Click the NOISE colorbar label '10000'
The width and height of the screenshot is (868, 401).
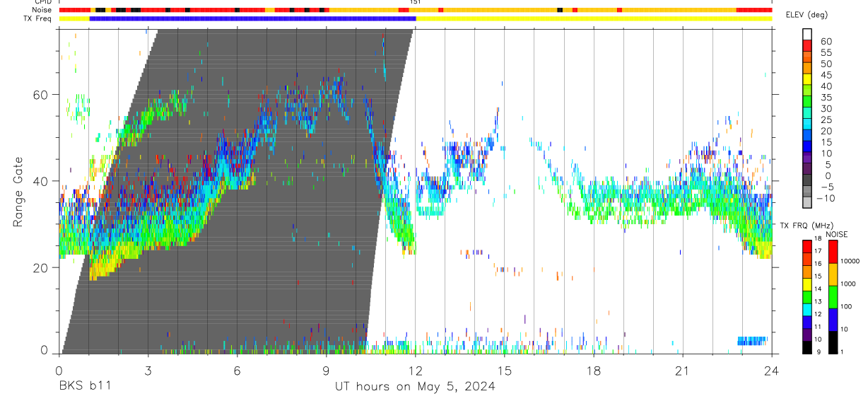[851, 261]
